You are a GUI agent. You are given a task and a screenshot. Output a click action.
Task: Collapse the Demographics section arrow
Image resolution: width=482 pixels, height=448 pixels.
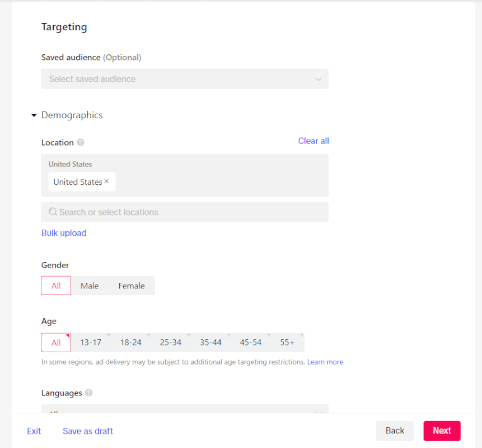pos(34,115)
